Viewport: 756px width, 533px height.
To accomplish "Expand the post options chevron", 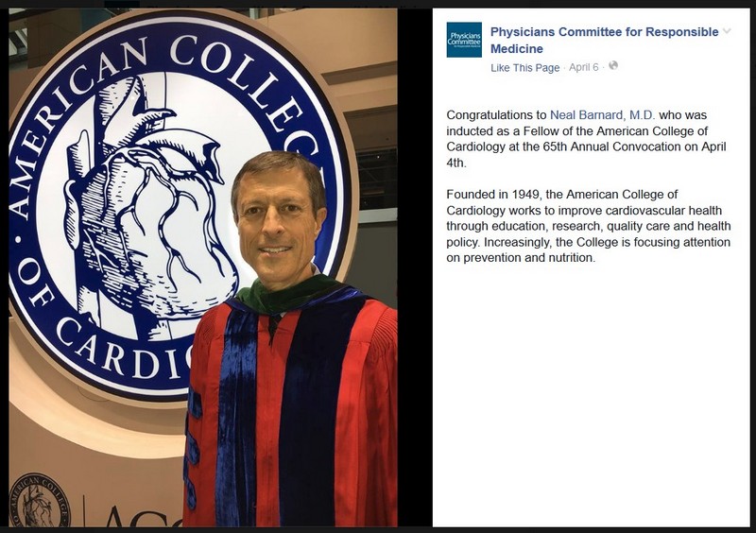I will coord(727,32).
